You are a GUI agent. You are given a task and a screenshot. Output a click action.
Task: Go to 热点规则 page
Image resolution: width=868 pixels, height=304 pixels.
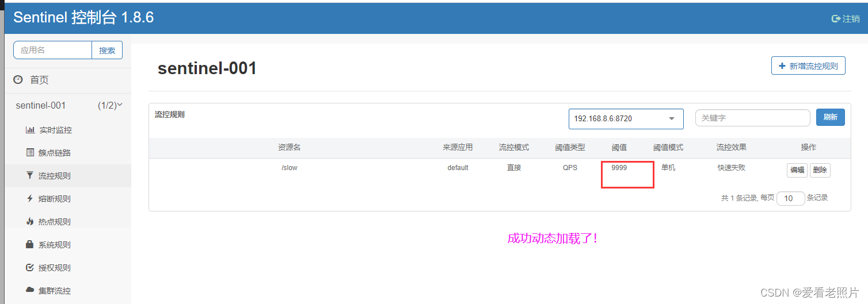click(55, 222)
